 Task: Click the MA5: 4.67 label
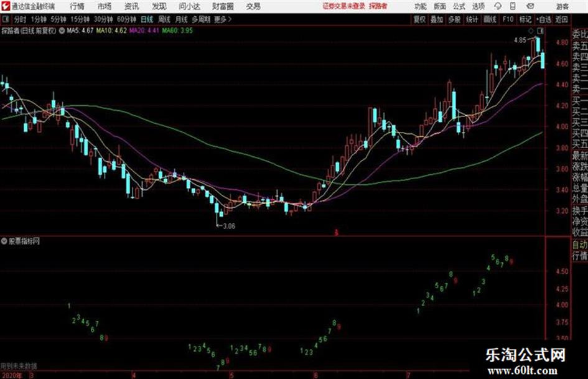click(80, 30)
